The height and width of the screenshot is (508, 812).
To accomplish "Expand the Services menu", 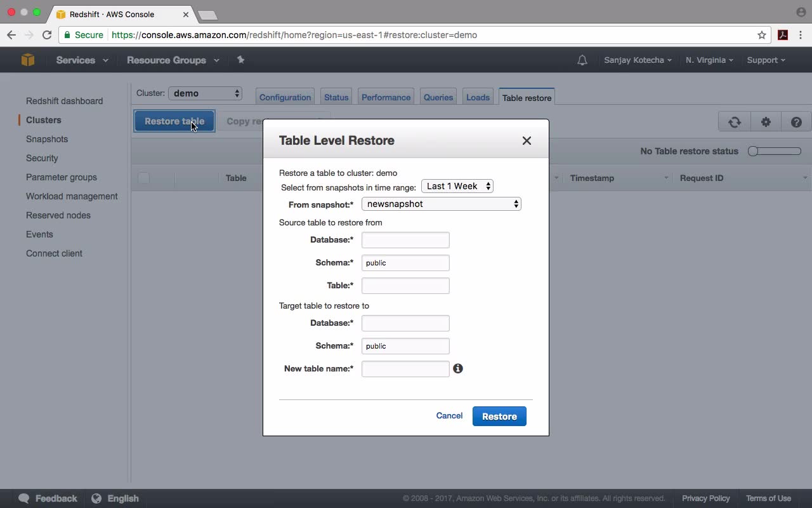I will point(82,60).
